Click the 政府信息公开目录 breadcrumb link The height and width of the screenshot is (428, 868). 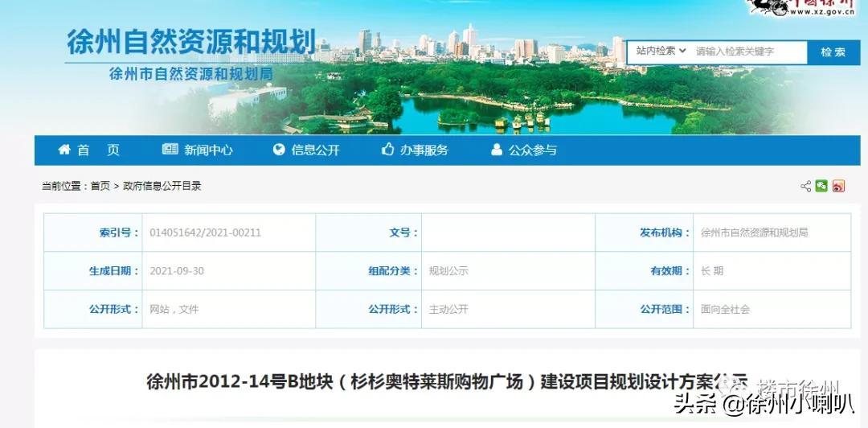point(162,187)
